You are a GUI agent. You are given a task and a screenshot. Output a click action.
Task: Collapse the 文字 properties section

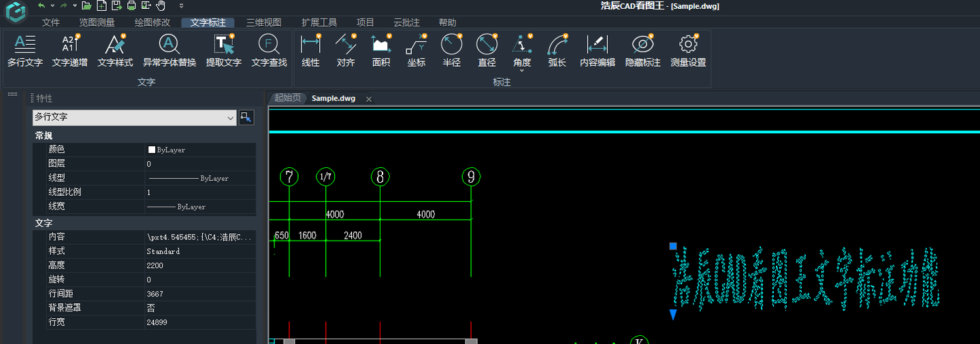tap(44, 223)
